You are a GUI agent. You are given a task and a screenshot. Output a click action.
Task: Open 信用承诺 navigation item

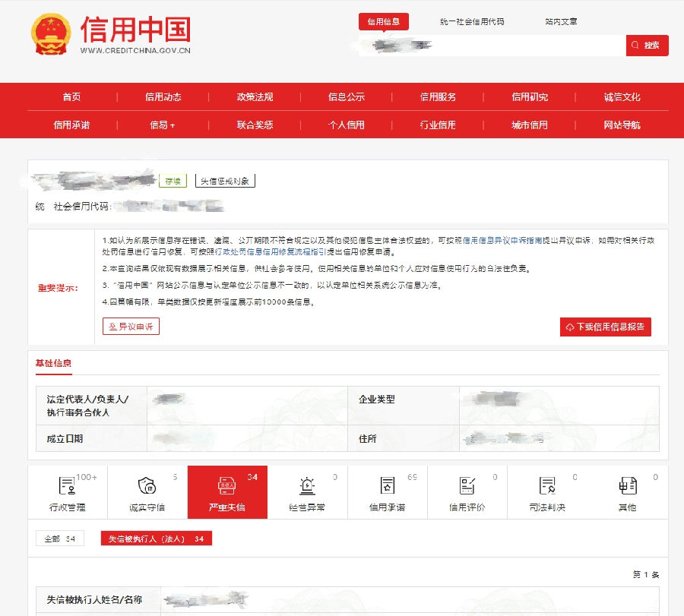click(71, 125)
